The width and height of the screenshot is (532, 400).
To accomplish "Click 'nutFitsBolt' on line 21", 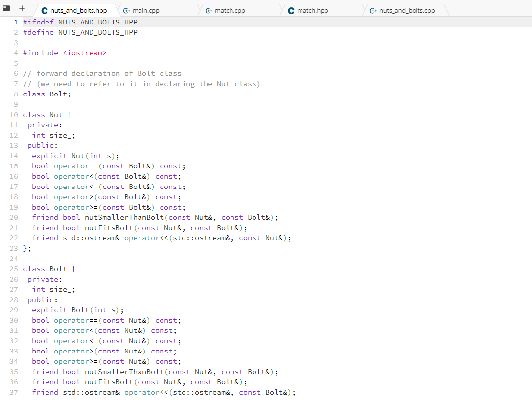I will point(109,228).
